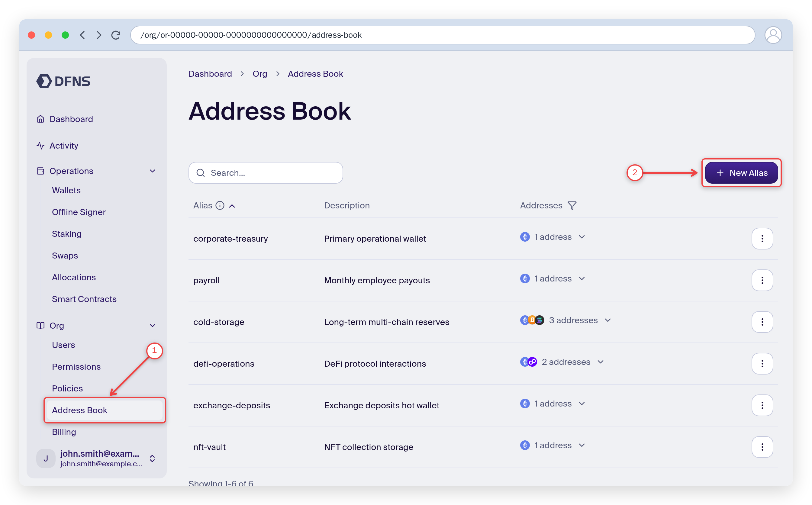Open Permissions in the sidebar
The image size is (812, 505).
point(76,367)
